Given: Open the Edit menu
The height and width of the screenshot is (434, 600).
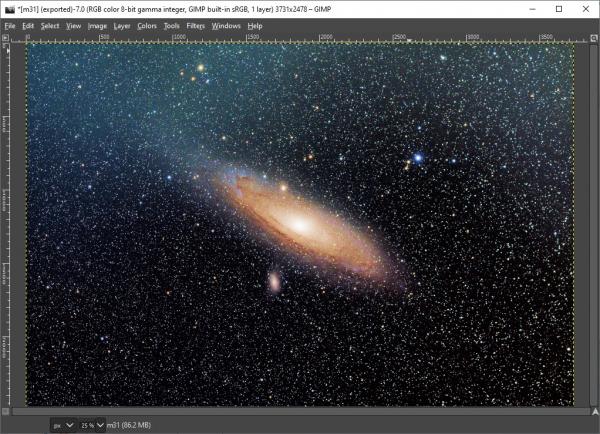Looking at the screenshot, I should 28,26.
